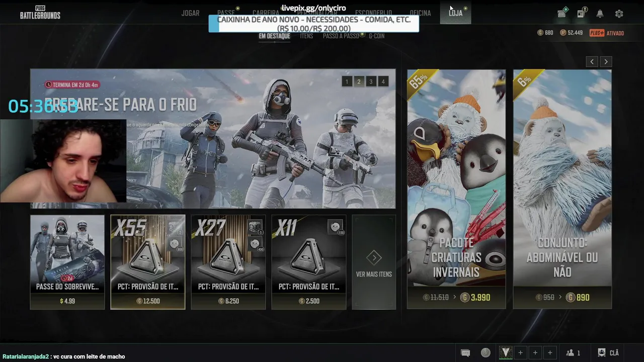Go to banner page 2

(x=359, y=81)
